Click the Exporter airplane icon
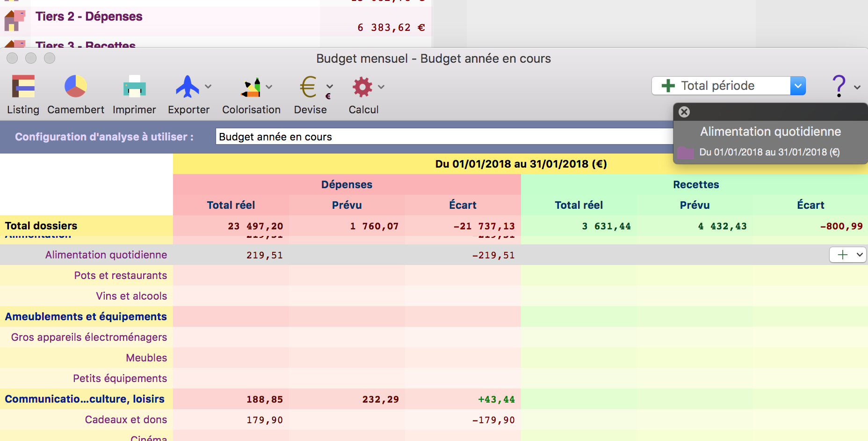The height and width of the screenshot is (441, 868). (x=187, y=87)
